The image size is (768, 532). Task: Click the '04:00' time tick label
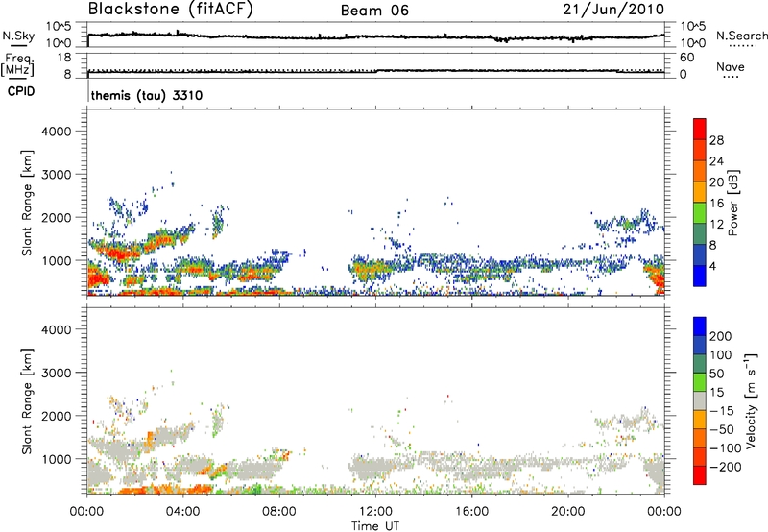[x=182, y=512]
